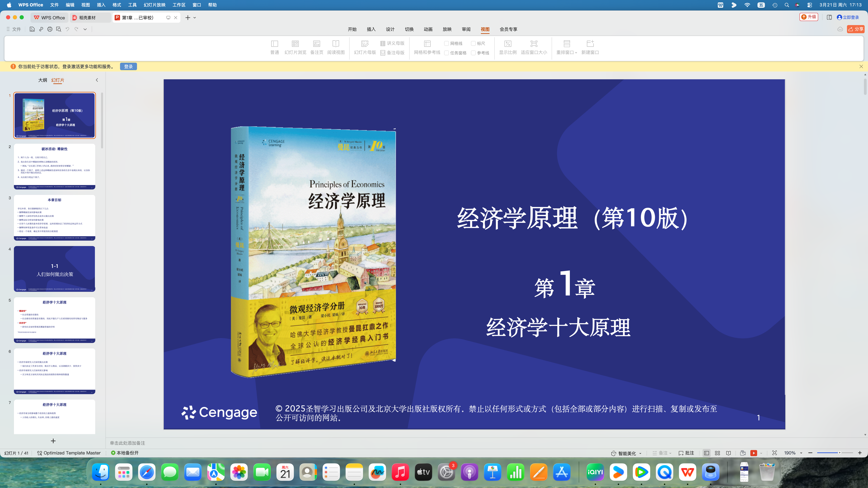Click the Slide Master icon

coord(365,44)
